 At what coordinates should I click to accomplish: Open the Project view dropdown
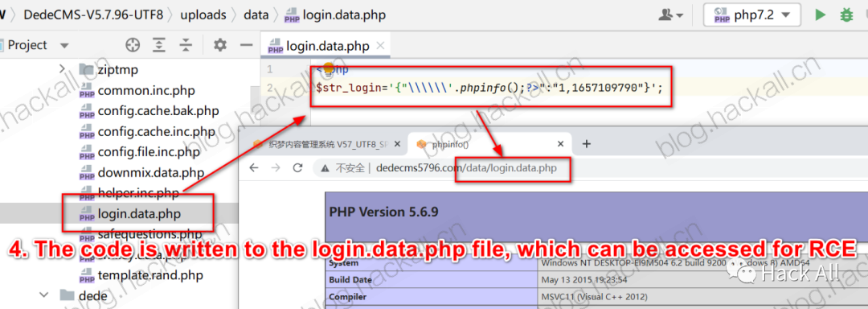click(64, 45)
